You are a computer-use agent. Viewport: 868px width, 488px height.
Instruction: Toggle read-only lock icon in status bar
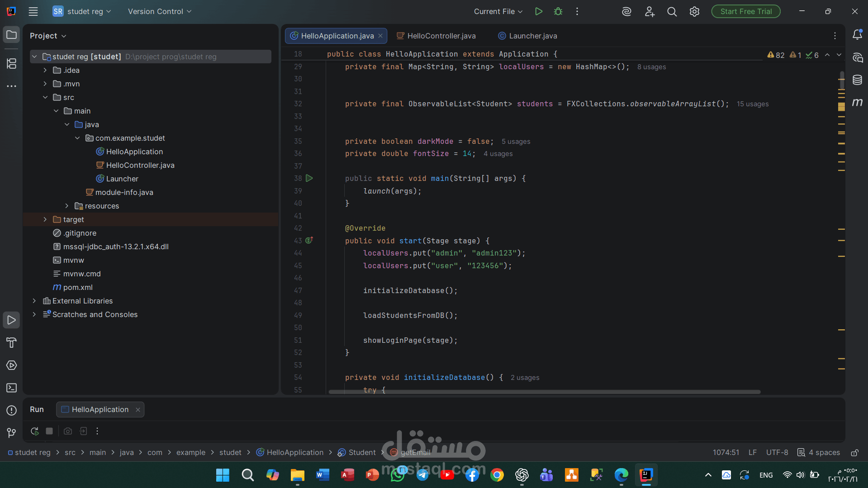pyautogui.click(x=855, y=453)
